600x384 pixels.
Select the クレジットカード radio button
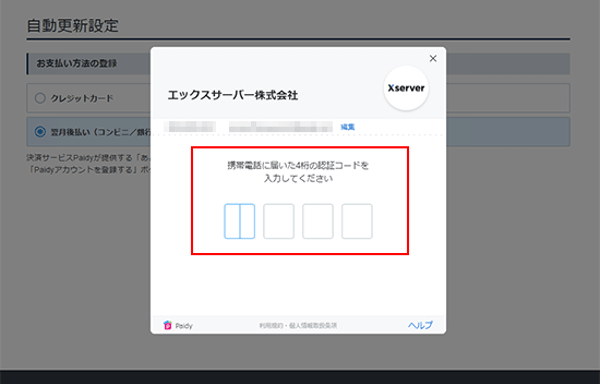click(x=40, y=98)
